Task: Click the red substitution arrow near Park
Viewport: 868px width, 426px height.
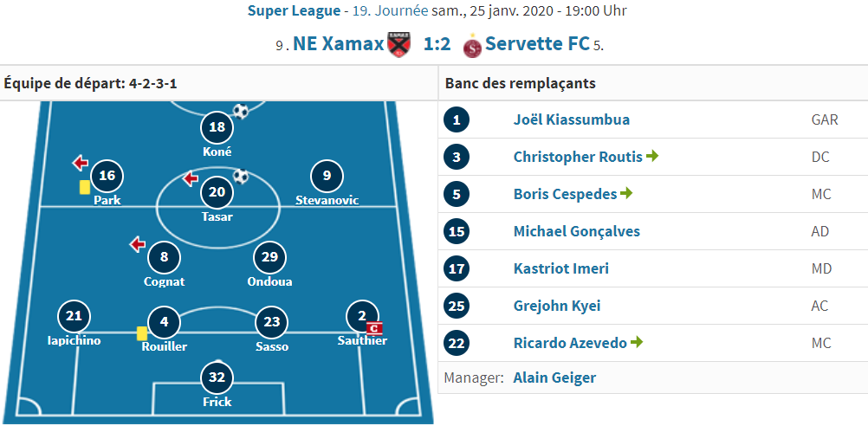Action: (x=81, y=163)
